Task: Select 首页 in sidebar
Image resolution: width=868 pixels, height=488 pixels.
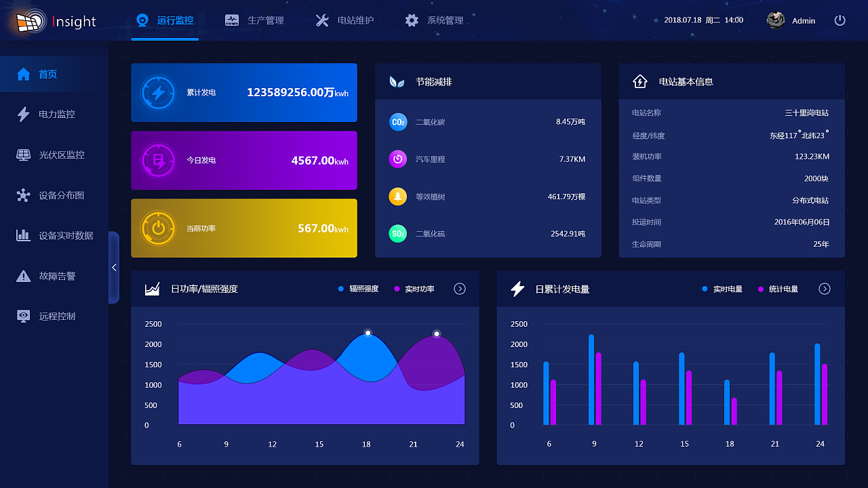Action: coord(54,74)
